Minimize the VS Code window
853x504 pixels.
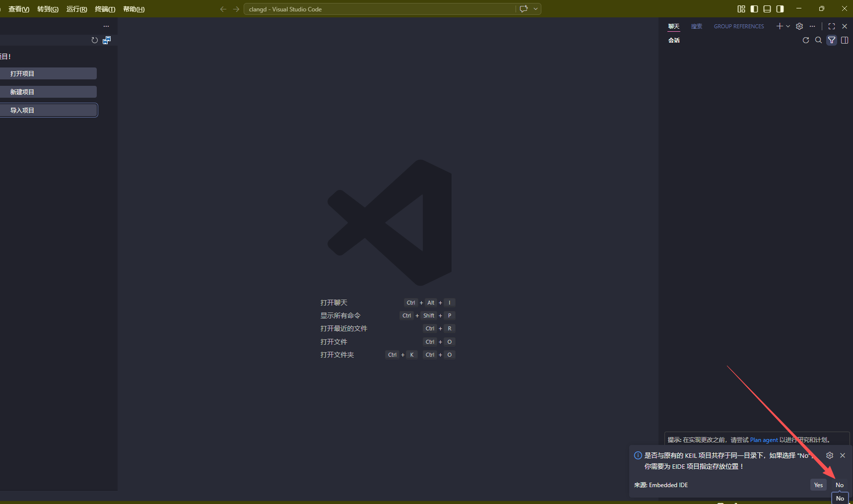point(799,8)
